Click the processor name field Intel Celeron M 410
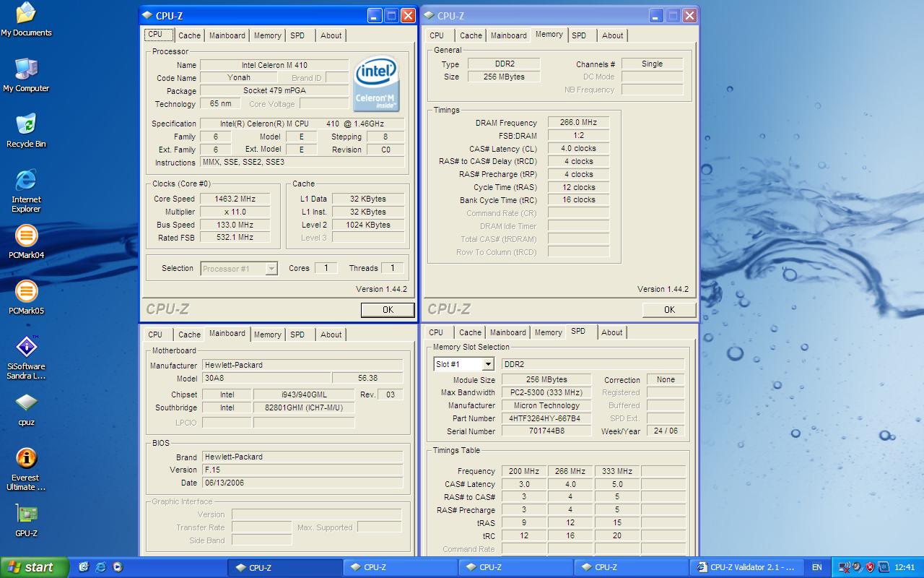 pos(274,65)
